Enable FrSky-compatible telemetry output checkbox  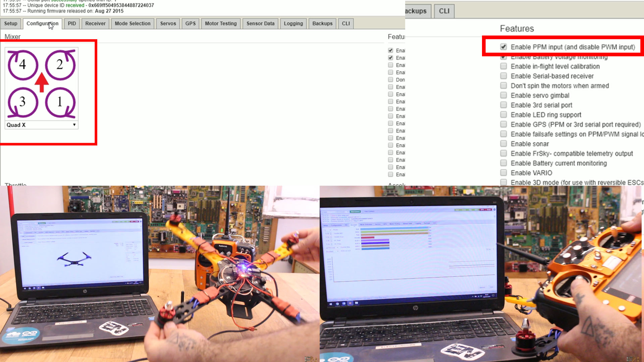click(x=503, y=154)
